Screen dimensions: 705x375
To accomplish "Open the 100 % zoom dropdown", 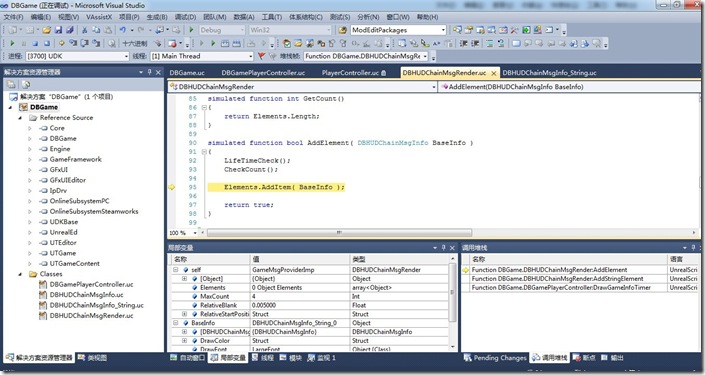I will pos(183,233).
